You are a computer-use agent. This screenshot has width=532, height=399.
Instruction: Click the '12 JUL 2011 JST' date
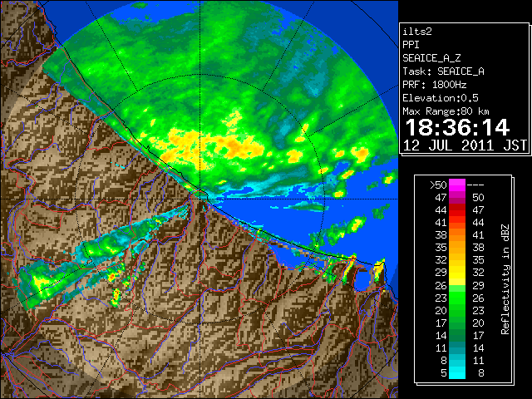click(465, 145)
